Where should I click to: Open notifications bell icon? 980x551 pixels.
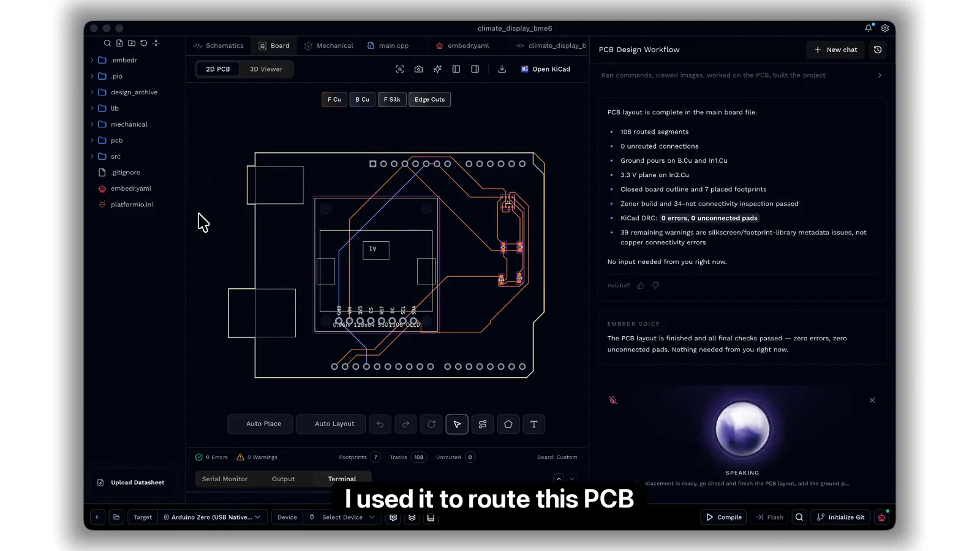click(869, 28)
